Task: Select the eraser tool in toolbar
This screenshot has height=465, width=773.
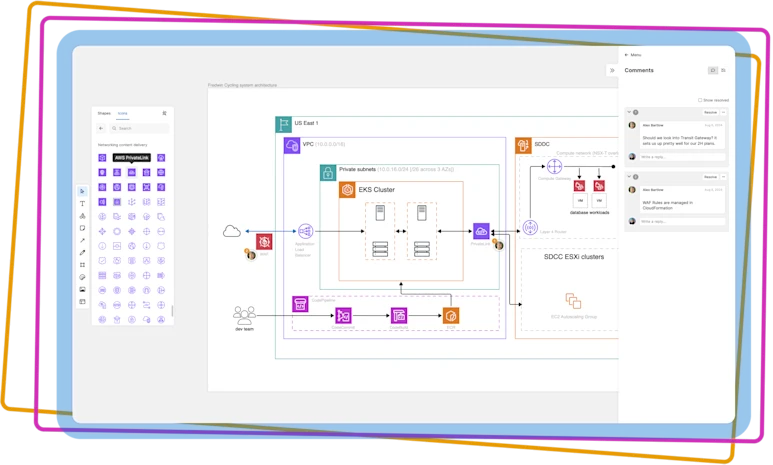Action: pyautogui.click(x=82, y=277)
